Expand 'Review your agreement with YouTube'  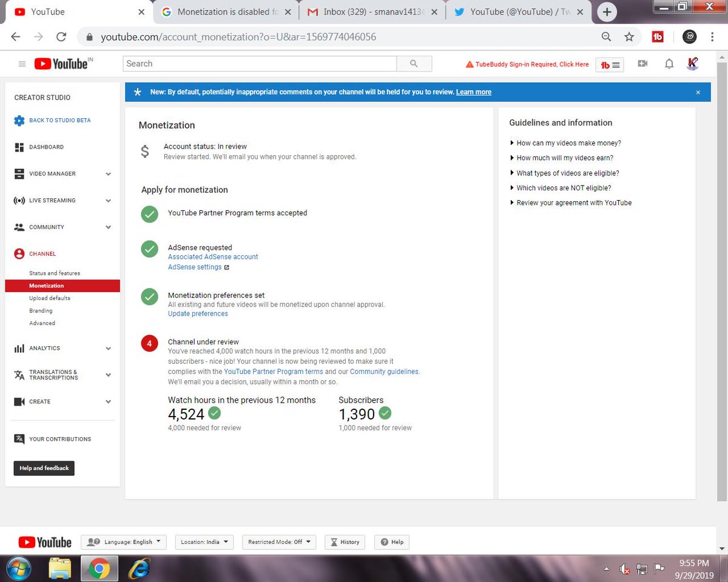[574, 202]
